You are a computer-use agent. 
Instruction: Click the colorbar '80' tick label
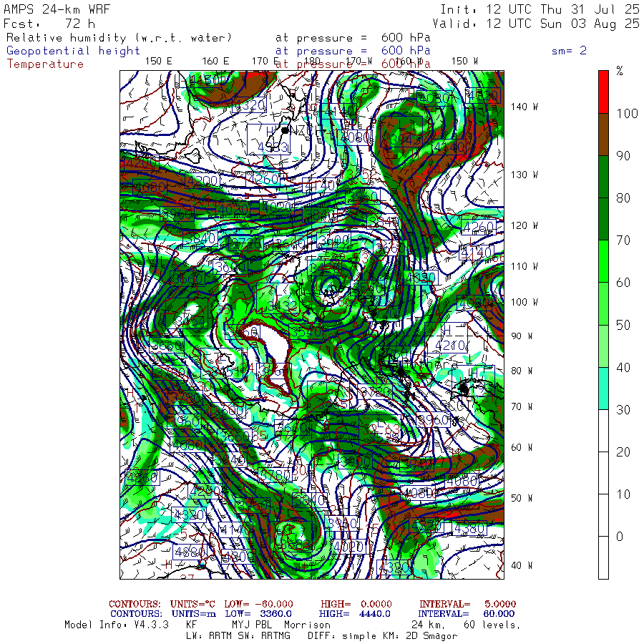623,198
